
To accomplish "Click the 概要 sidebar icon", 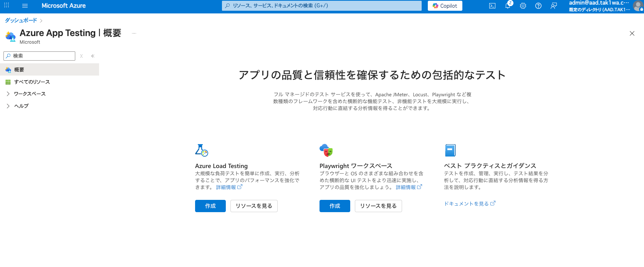I will point(8,70).
